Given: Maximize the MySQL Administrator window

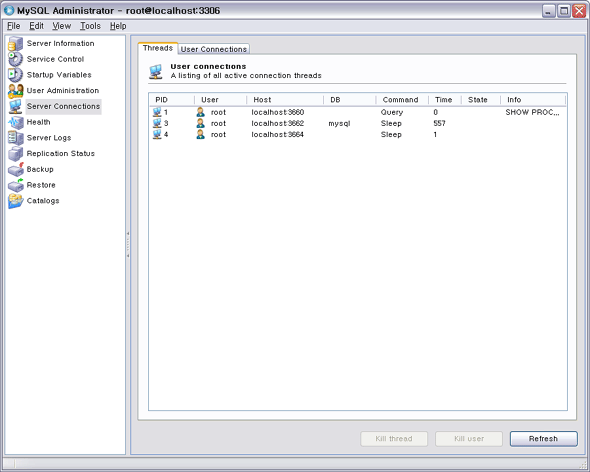Looking at the screenshot, I should tap(564, 11).
